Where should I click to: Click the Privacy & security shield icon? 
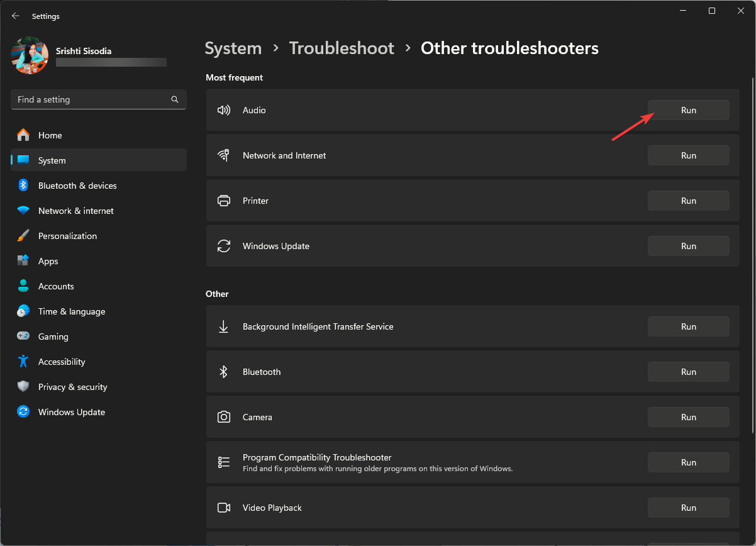pos(23,387)
